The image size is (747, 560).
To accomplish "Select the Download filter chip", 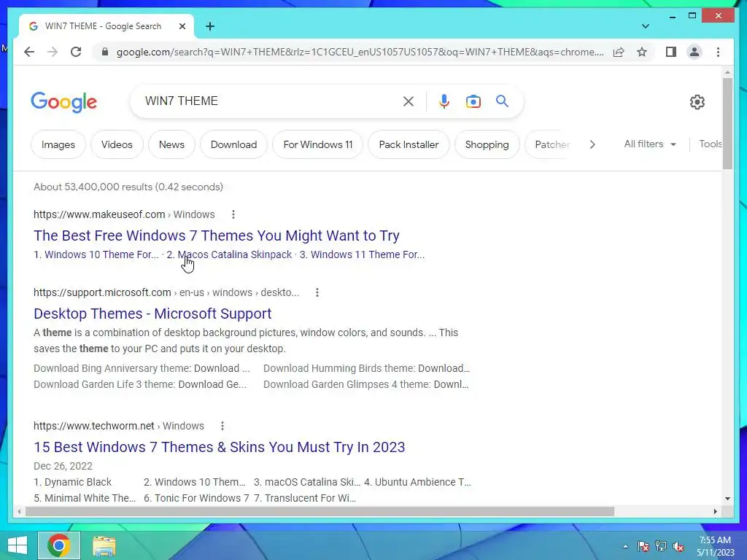I will 234,144.
